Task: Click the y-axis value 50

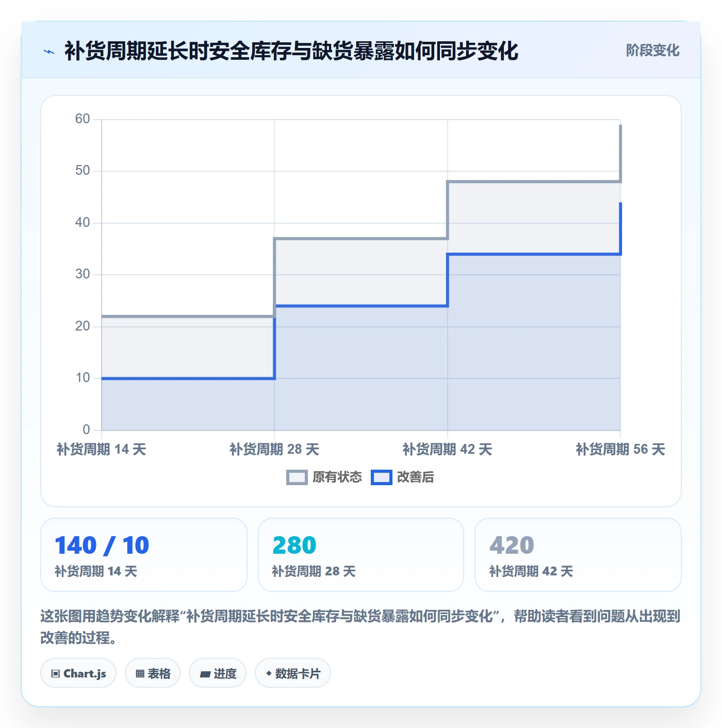Action: point(83,171)
